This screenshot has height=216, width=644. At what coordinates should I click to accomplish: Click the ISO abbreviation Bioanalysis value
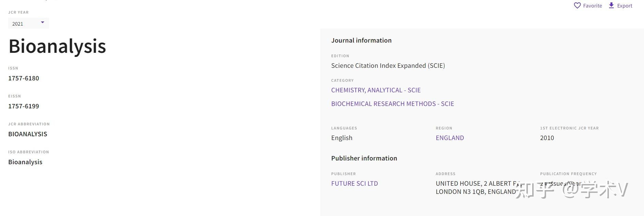coord(25,162)
